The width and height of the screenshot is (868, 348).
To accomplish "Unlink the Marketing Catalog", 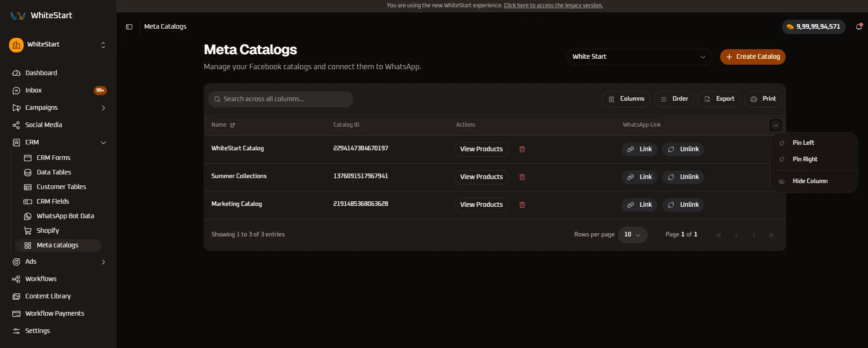I will coord(683,205).
